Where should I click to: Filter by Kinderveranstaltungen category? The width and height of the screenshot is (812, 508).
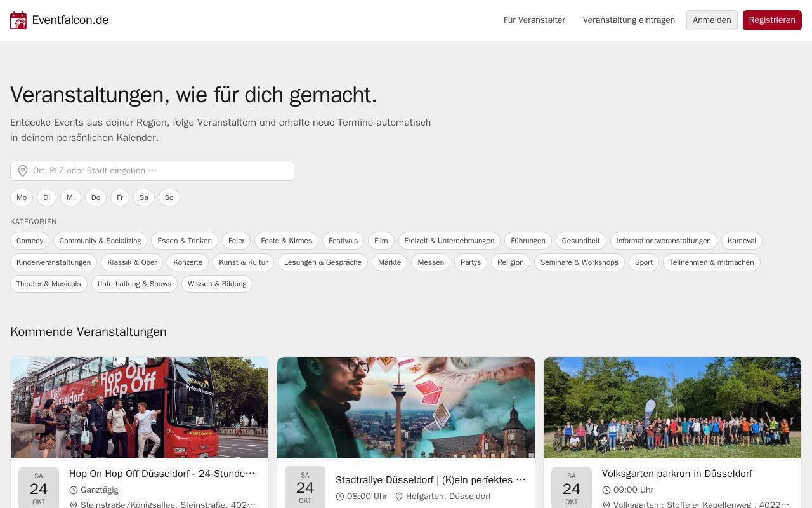54,262
